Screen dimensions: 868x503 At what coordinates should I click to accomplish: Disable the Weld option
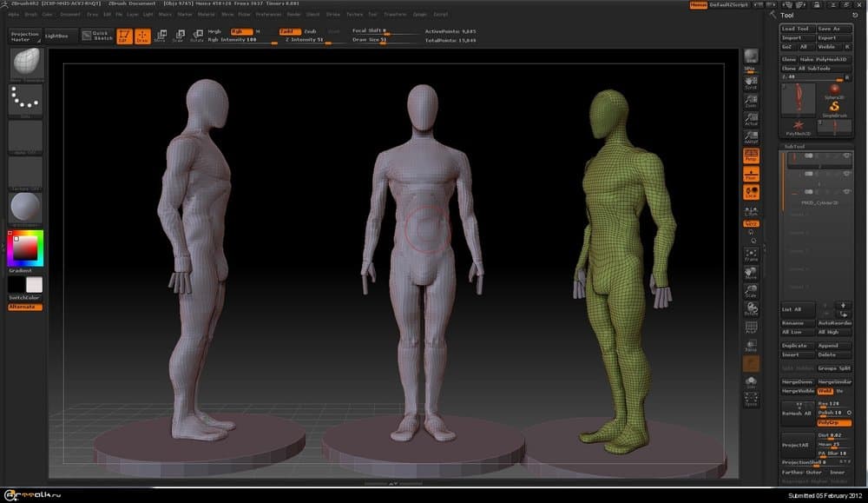(x=825, y=391)
